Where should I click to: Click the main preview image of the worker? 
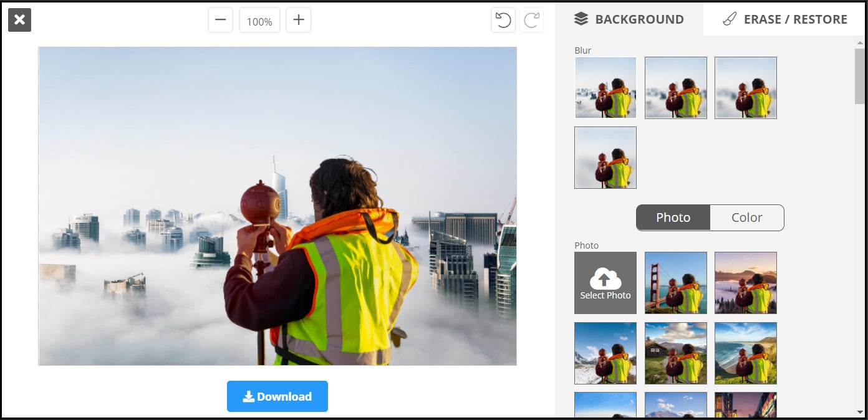[x=277, y=206]
